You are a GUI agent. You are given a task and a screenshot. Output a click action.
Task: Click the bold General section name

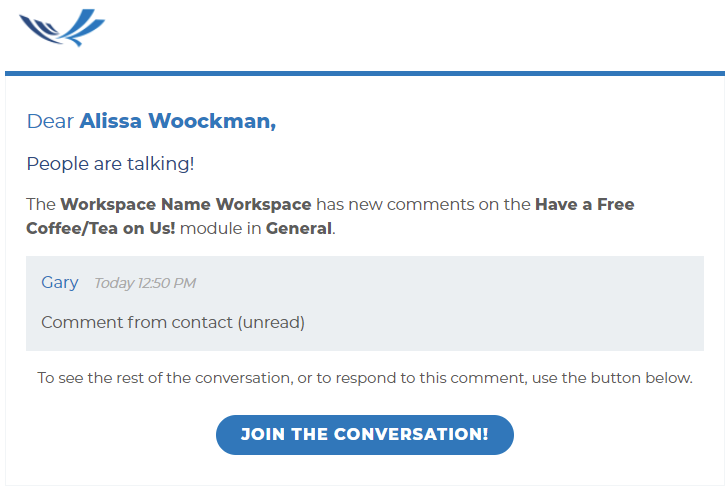pos(299,228)
